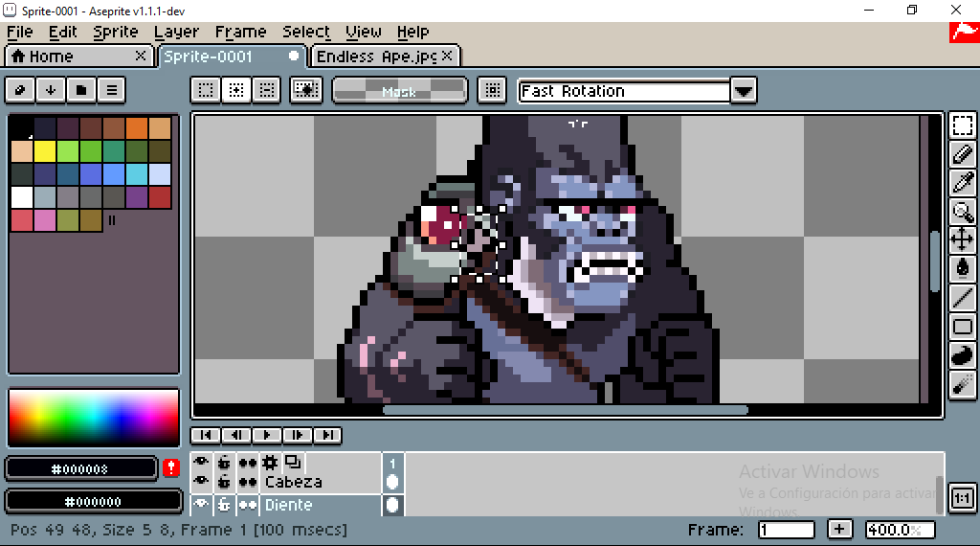Click the background color #000000 button
The width and height of the screenshot is (980, 546).
94,501
